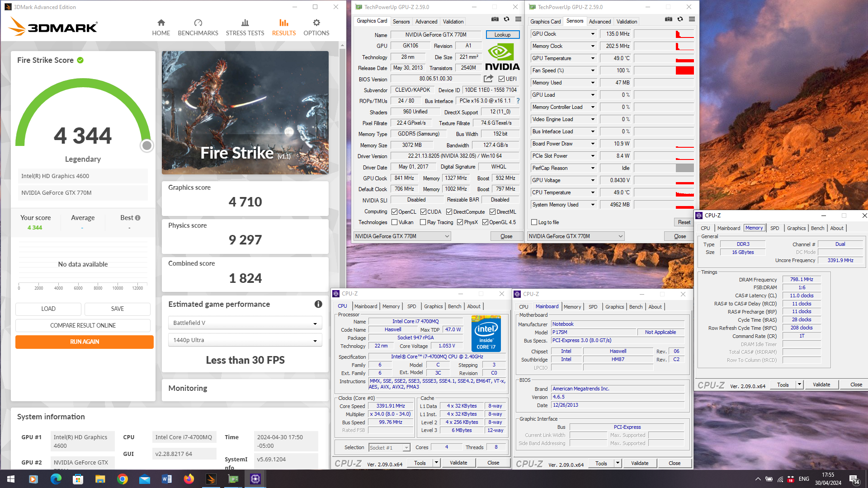Viewport: 868px width, 488px height.
Task: Take screenshot in GPU-Z Graphics Card window
Action: click(495, 19)
